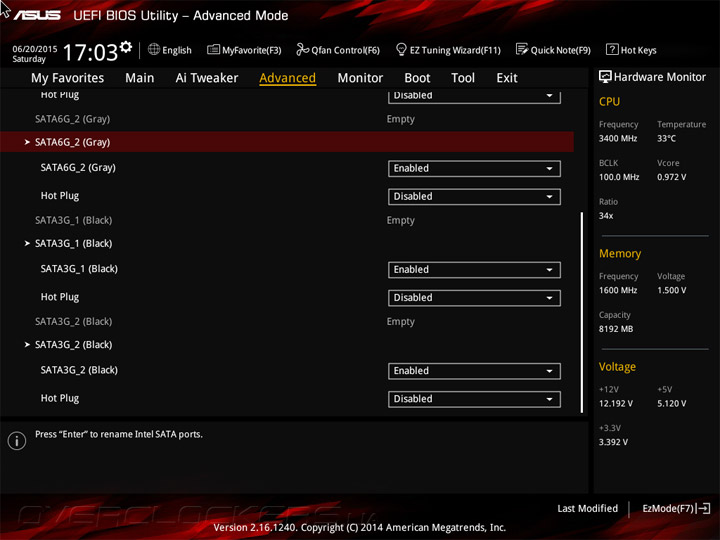Click the 06/20/2015 date display
Image resolution: width=720 pixels, height=540 pixels.
pyautogui.click(x=34, y=49)
